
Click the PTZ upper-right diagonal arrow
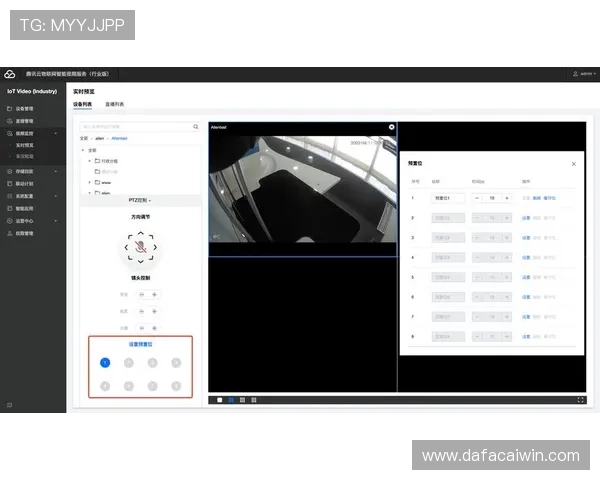pyautogui.click(x=151, y=237)
